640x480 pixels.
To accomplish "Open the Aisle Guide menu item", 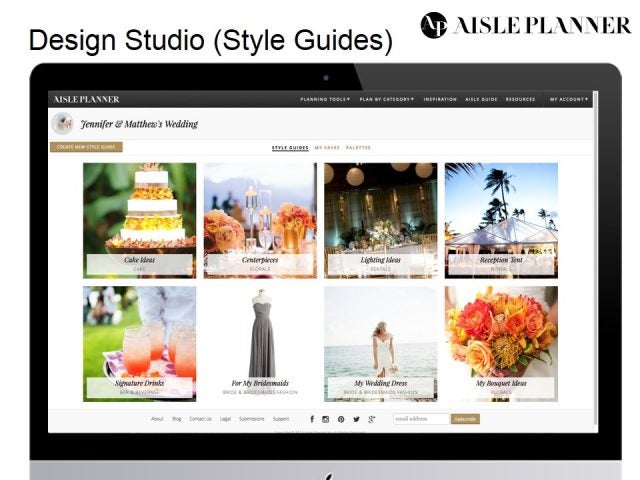I will click(481, 99).
